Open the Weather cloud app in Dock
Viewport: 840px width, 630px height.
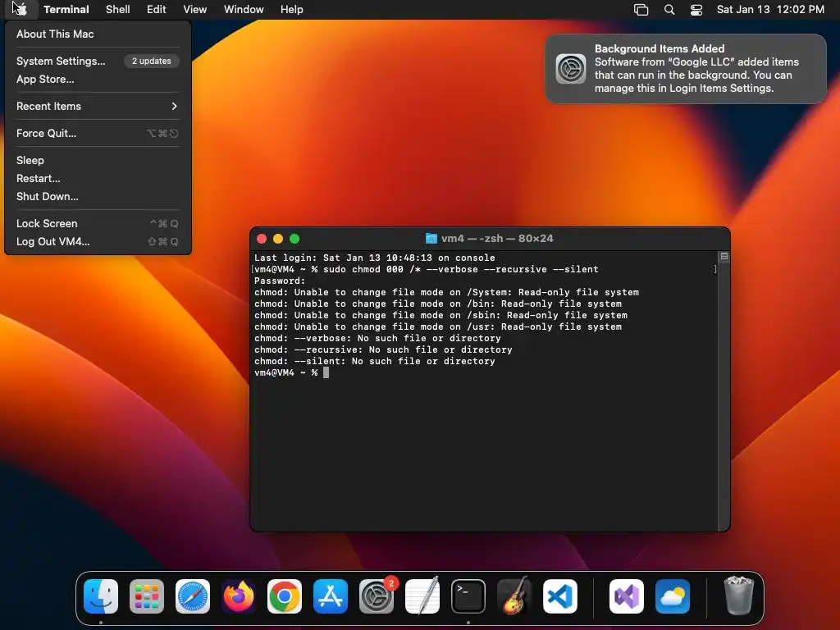coord(673,596)
